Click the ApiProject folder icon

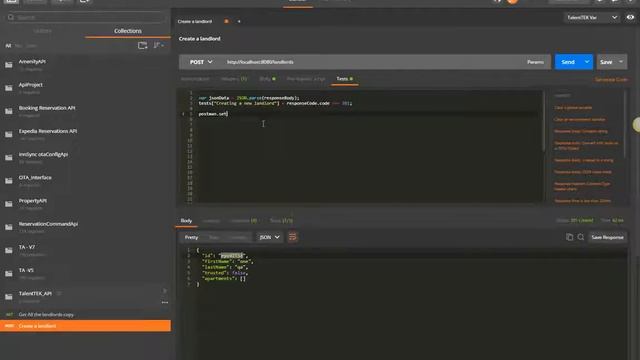(x=9, y=88)
